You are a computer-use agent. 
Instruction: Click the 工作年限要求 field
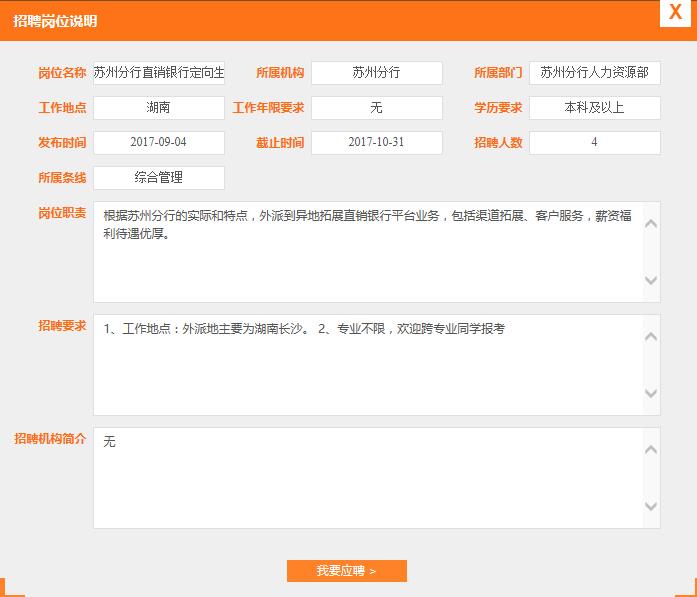[376, 108]
